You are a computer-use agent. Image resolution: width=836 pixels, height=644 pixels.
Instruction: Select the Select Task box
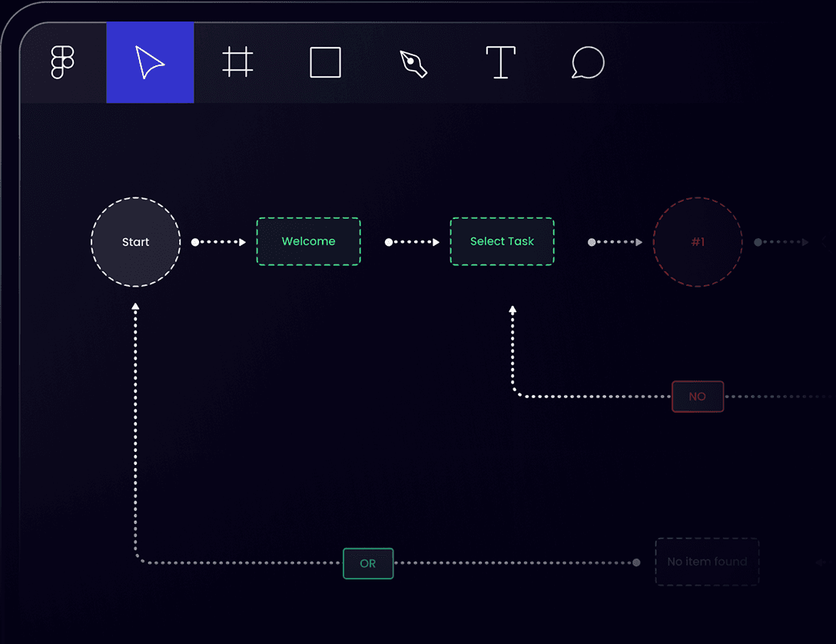(502, 241)
